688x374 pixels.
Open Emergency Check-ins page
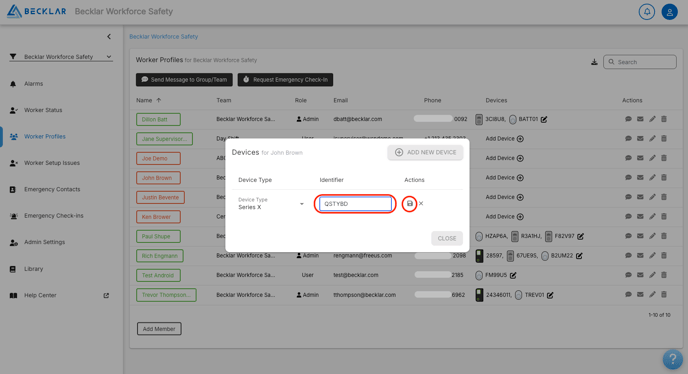point(54,216)
